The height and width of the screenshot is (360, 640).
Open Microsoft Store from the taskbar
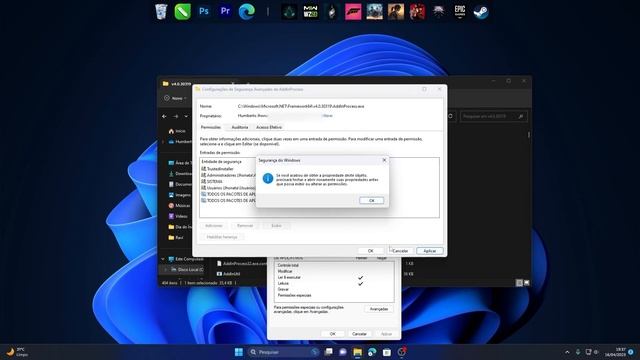[x=387, y=352]
